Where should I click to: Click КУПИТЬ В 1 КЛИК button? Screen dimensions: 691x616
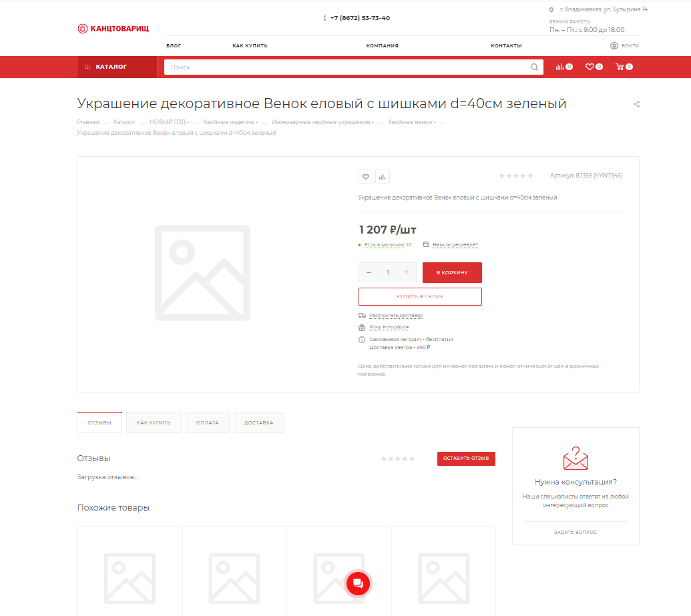[420, 296]
